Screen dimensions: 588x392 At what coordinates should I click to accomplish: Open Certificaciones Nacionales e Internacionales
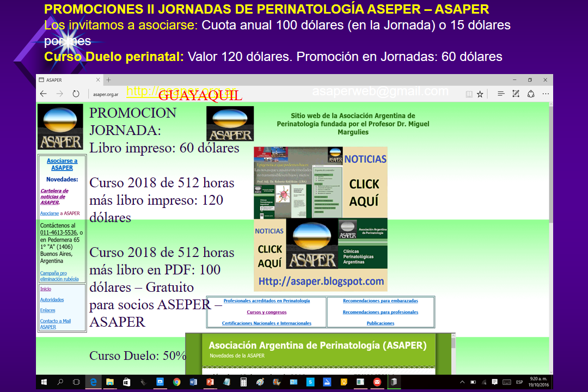pyautogui.click(x=267, y=323)
